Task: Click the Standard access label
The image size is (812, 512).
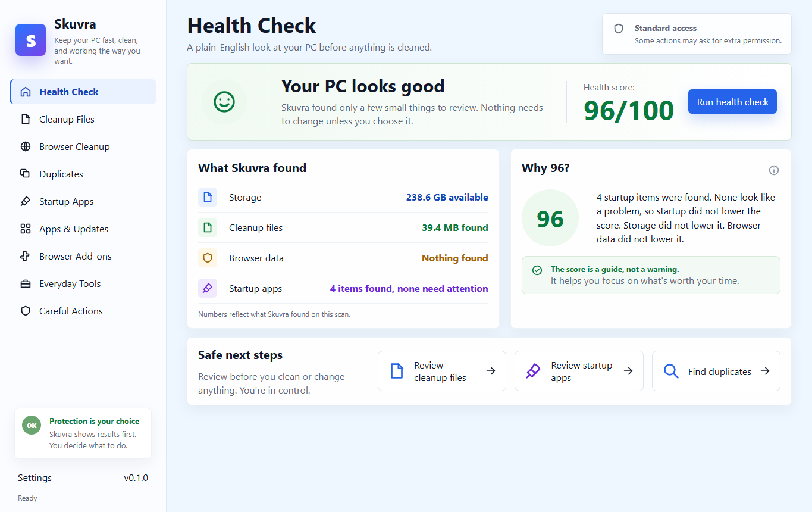Action: [x=666, y=28]
